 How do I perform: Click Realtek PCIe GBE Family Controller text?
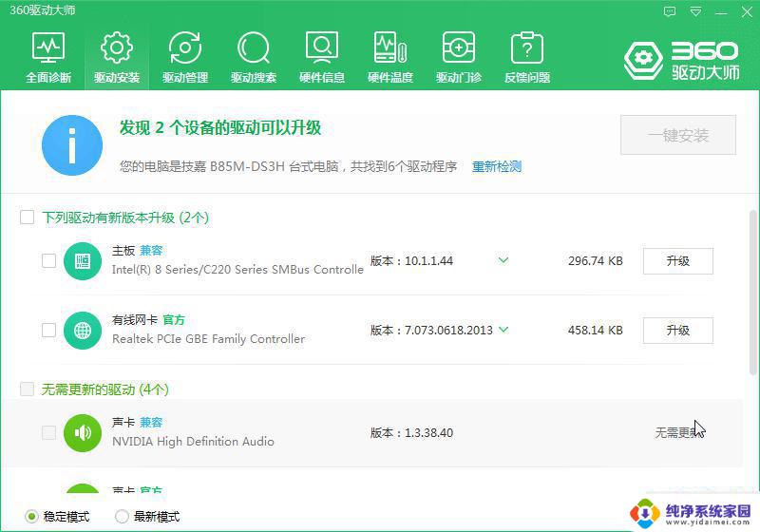pyautogui.click(x=208, y=339)
